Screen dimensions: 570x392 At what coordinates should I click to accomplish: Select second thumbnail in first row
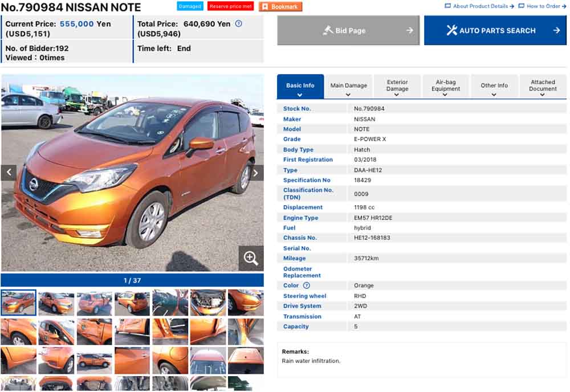click(x=56, y=303)
